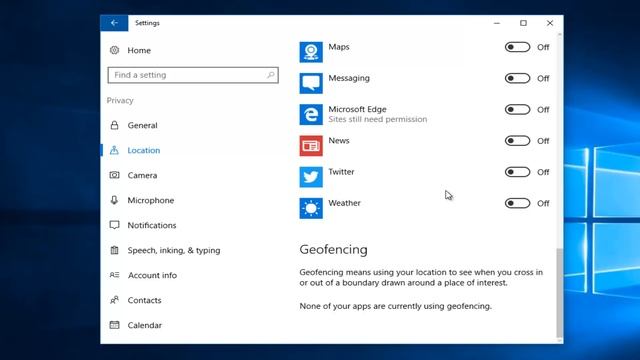Viewport: 640px width, 360px height.
Task: Click the Microphone icon in sidebar
Action: pos(114,200)
